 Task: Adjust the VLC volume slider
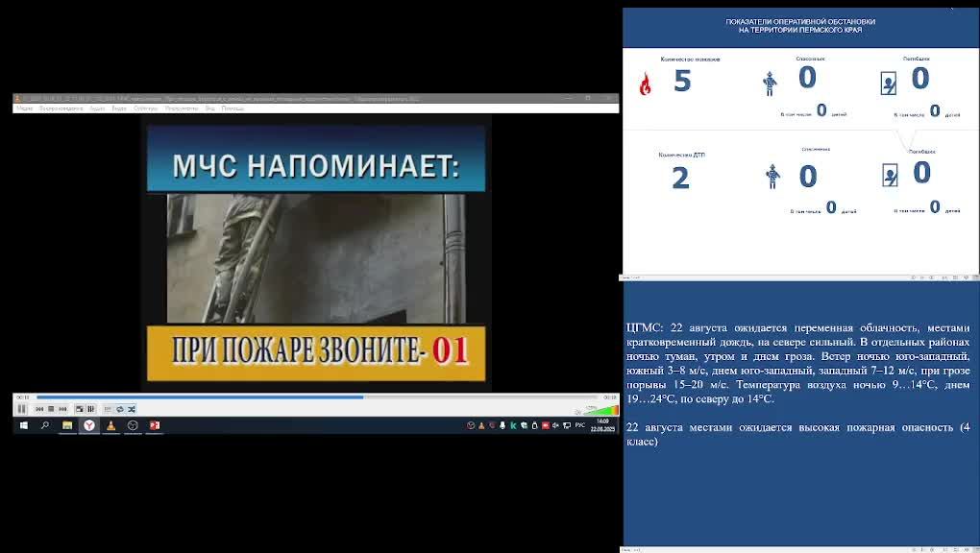coord(600,410)
